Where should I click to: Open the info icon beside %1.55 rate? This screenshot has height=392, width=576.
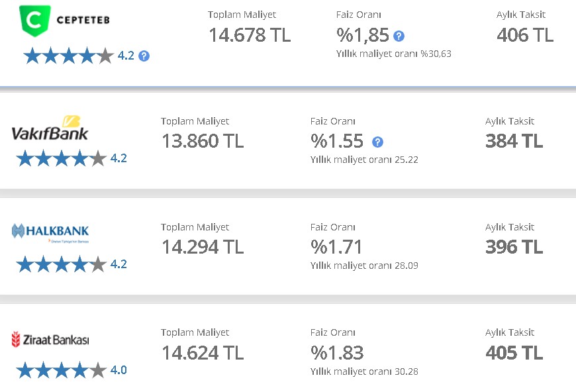tap(377, 142)
